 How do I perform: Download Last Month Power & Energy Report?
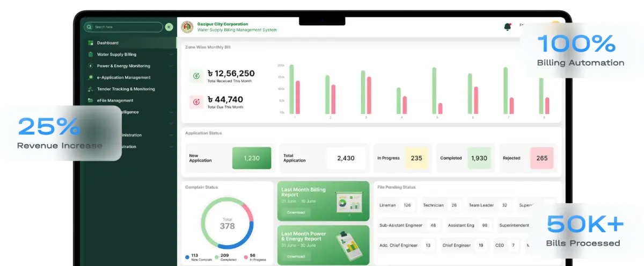pos(296,256)
